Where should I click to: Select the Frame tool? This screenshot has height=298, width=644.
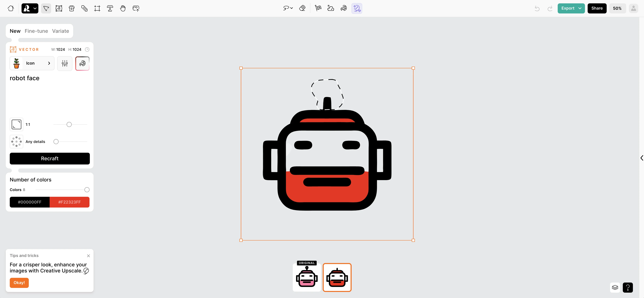[x=97, y=8]
